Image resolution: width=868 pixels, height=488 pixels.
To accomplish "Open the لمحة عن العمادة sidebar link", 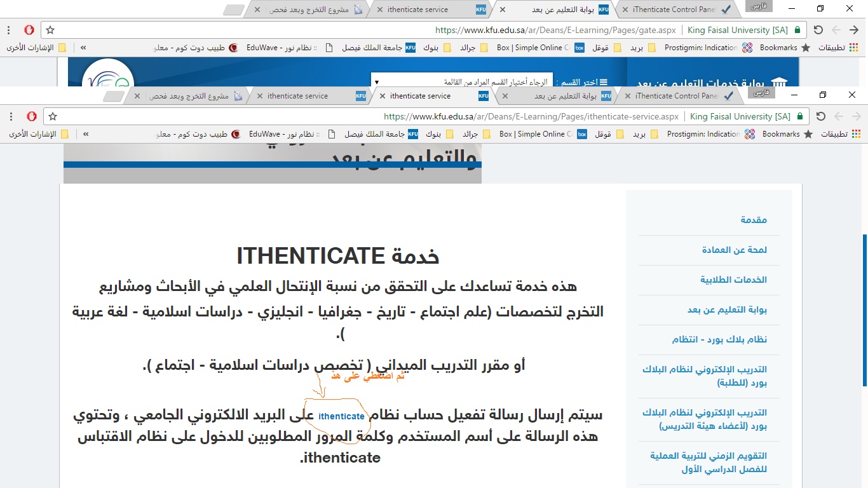I will [x=734, y=250].
